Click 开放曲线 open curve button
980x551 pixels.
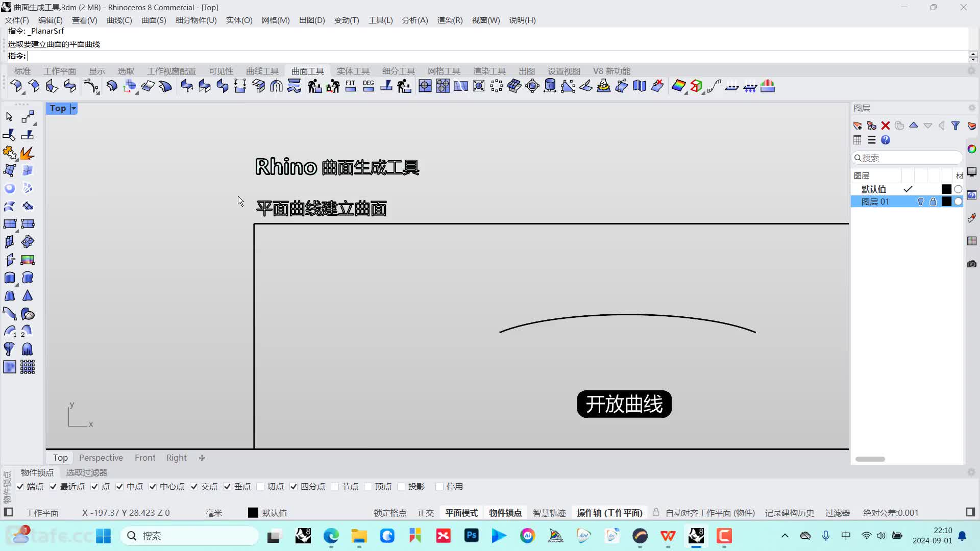tap(625, 405)
